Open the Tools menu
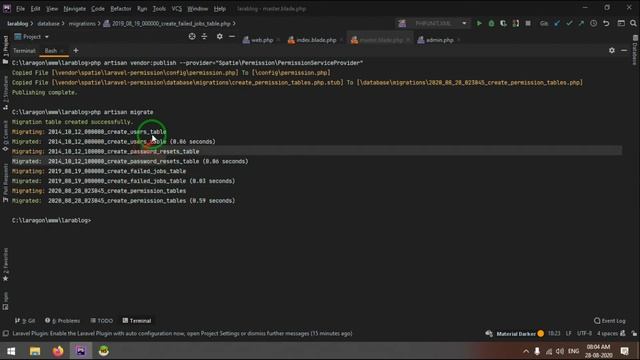The height and width of the screenshot is (360, 640). click(x=159, y=8)
